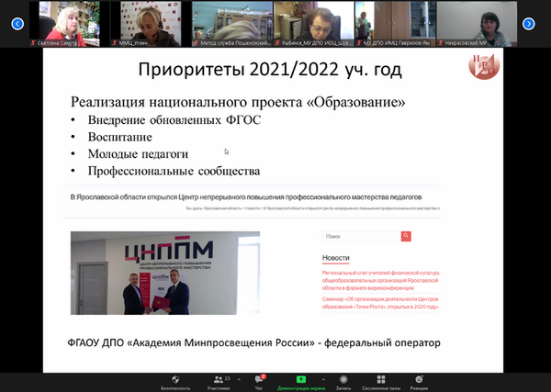Expand the arrow next to Участники

[239, 379]
